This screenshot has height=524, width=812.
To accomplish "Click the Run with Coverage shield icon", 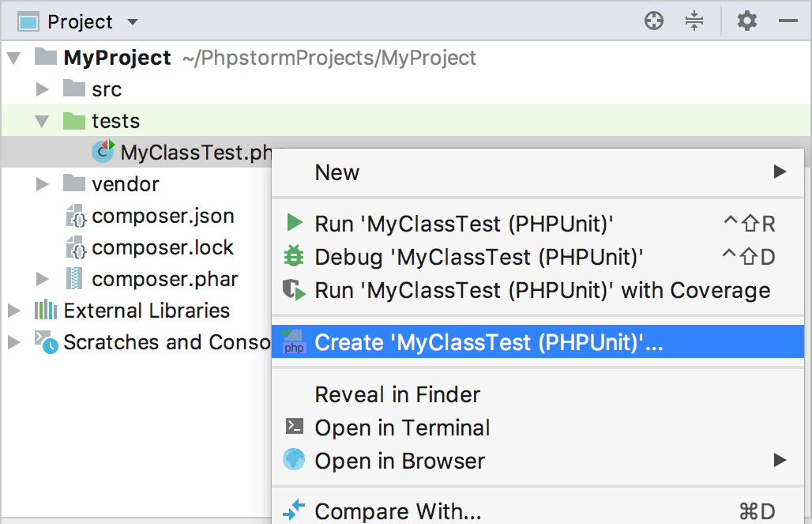I will click(x=294, y=290).
